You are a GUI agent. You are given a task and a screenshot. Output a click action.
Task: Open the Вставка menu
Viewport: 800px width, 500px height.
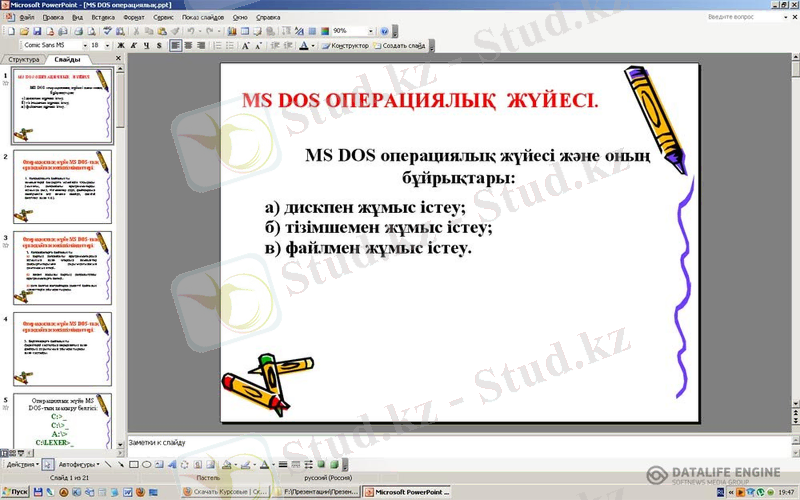(x=103, y=17)
